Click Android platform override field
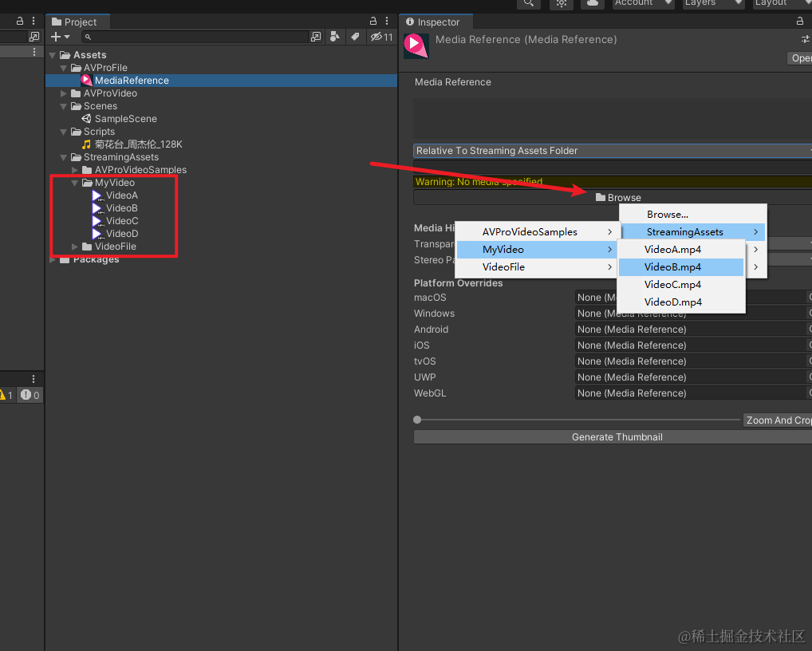The height and width of the screenshot is (651, 812). (x=692, y=329)
